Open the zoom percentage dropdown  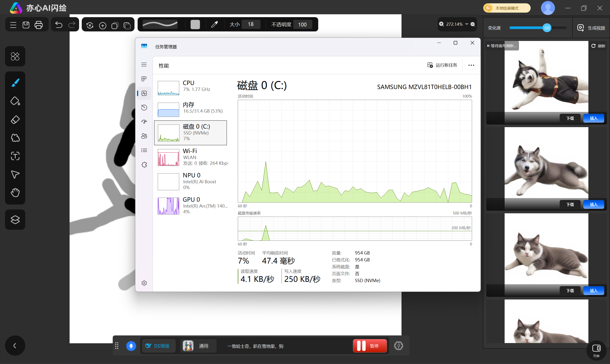(x=466, y=24)
